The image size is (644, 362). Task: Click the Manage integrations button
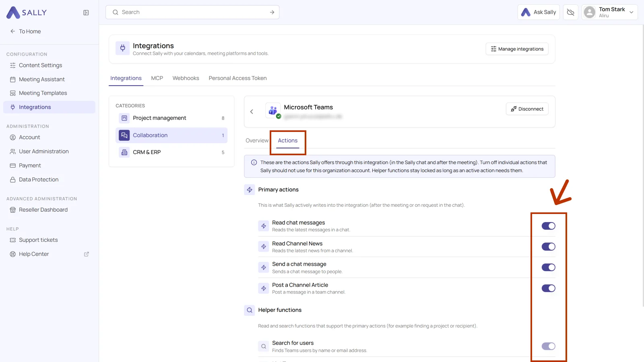(x=517, y=49)
